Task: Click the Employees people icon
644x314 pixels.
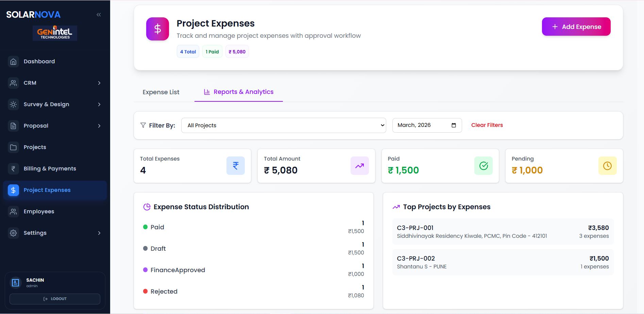Action: (x=13, y=212)
